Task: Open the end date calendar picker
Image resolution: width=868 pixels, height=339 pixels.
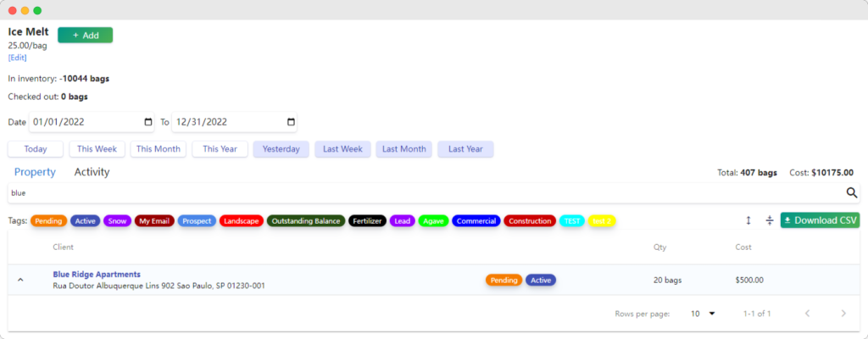Action: pyautogui.click(x=291, y=122)
